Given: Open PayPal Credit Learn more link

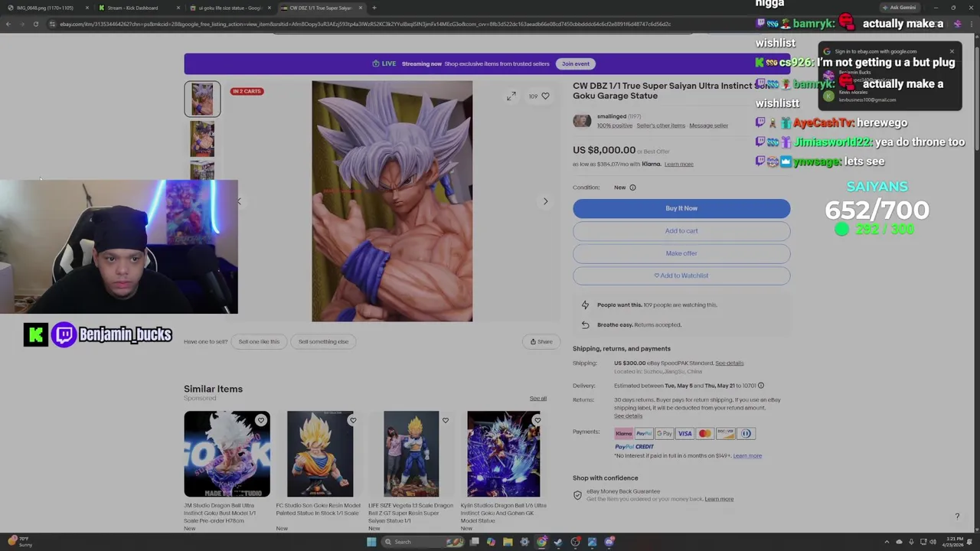Looking at the screenshot, I should 747,456.
